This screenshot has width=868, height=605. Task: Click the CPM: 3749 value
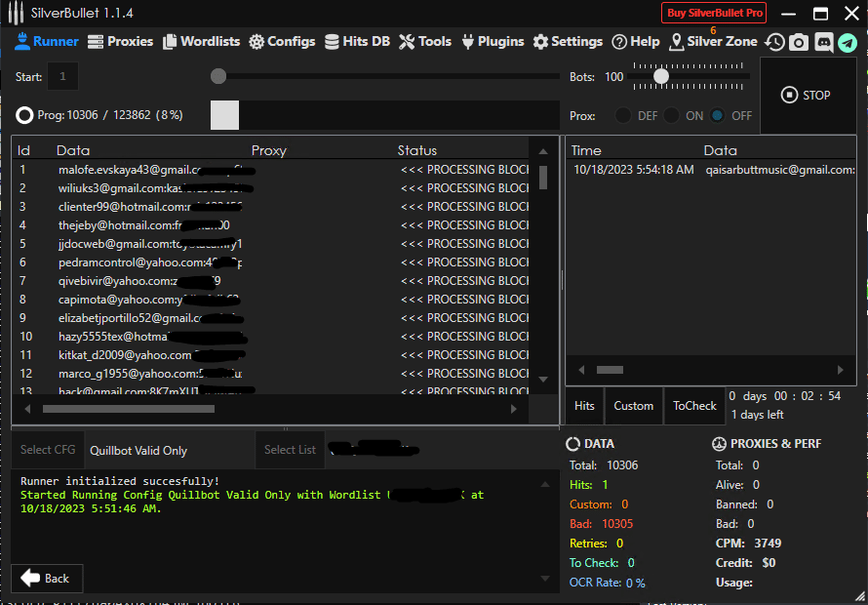click(748, 544)
